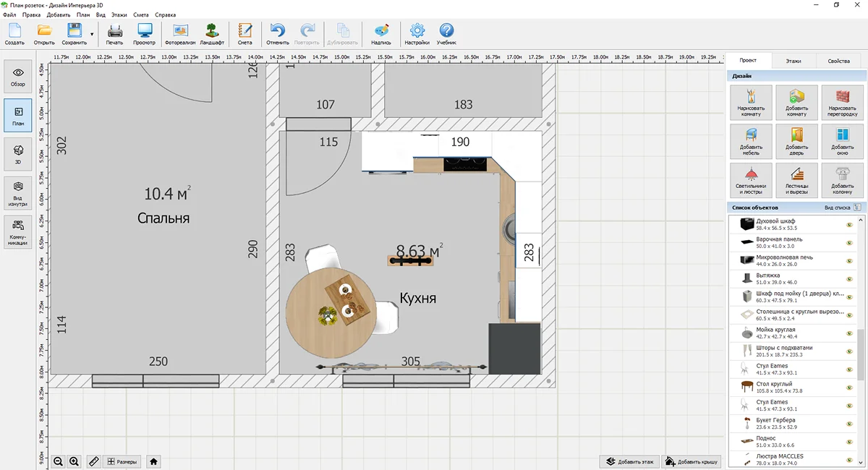This screenshot has height=470, width=868.
Task: Redo with the Повторить arrow
Action: (x=307, y=34)
